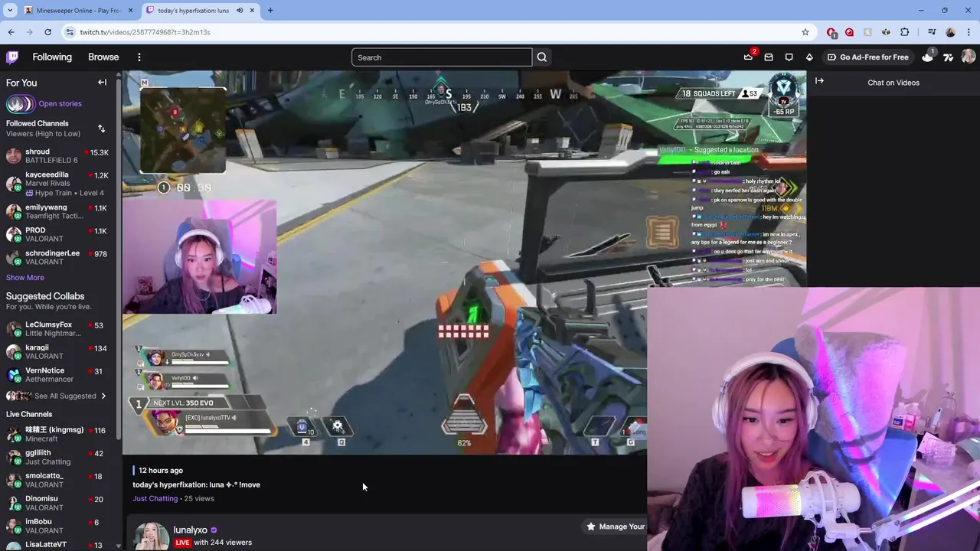Close the Minesweeper Online tab
The image size is (980, 551).
tap(130, 11)
